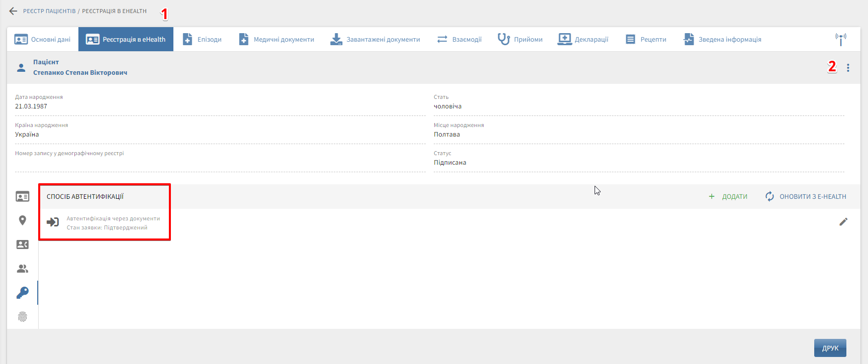Click Реєстр пацієнтів breadcrumb link
Screen dimensions: 868x364
(49, 11)
